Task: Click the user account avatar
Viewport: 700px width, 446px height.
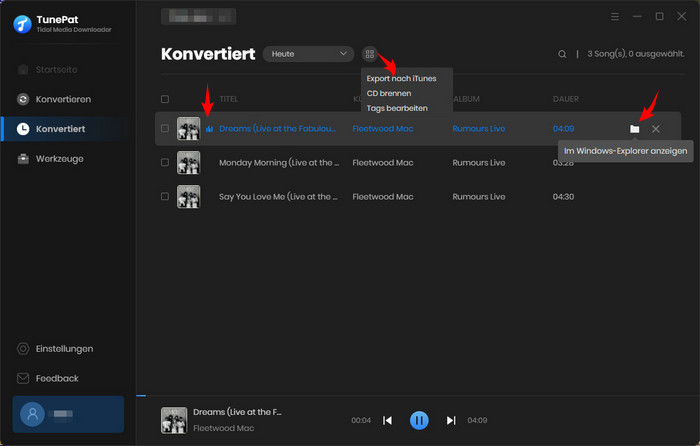Action: coord(32,414)
